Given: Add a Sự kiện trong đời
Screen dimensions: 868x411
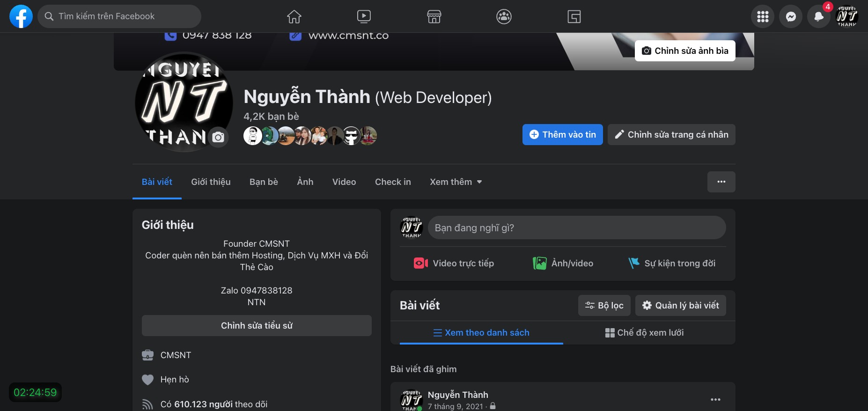Looking at the screenshot, I should [672, 263].
